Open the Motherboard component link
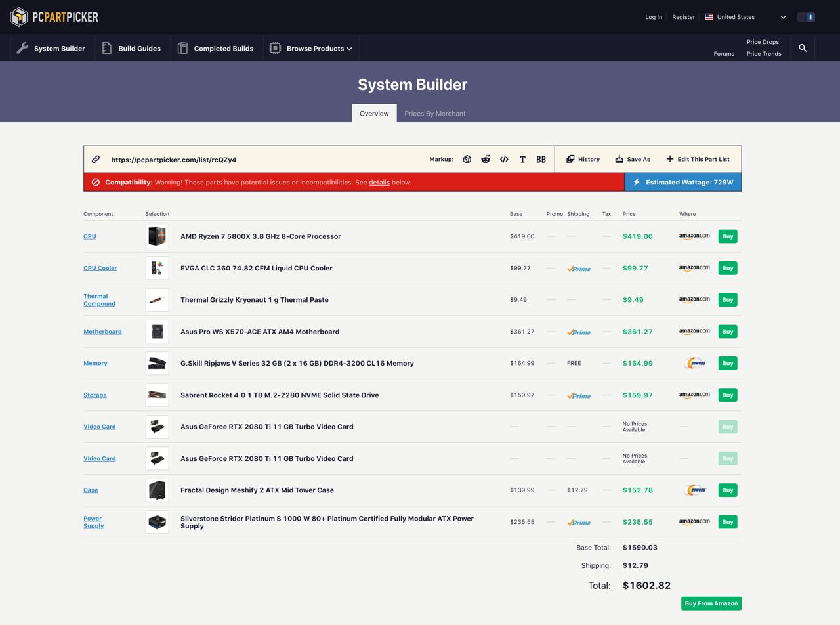The height and width of the screenshot is (625, 840). [102, 332]
